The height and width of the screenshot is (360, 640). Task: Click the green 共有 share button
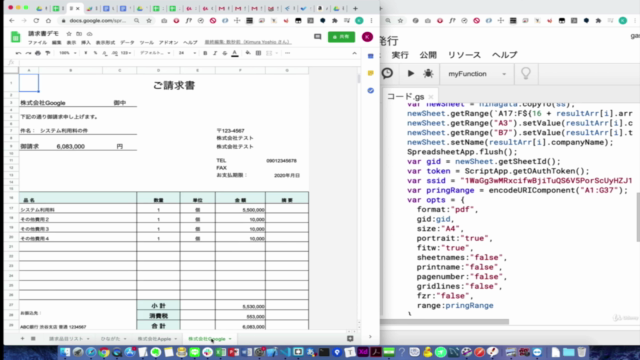(341, 37)
